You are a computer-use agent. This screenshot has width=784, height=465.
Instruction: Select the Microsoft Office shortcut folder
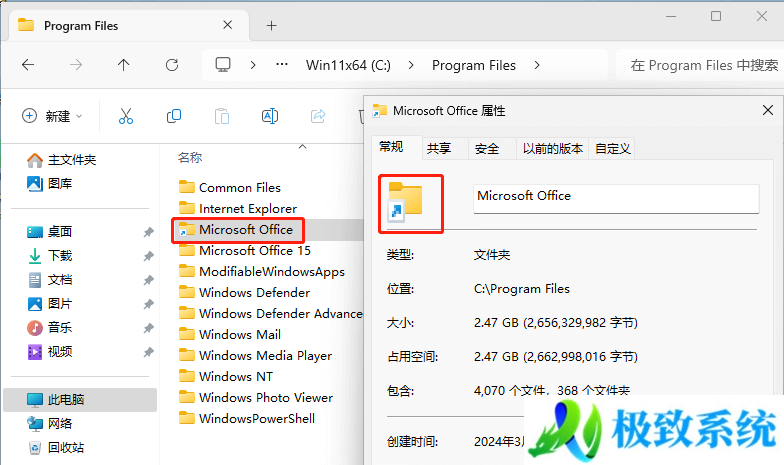click(236, 230)
